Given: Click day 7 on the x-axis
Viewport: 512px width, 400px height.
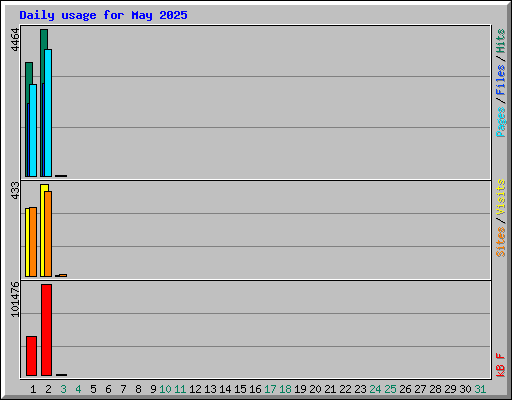Looking at the screenshot, I should 123,389.
